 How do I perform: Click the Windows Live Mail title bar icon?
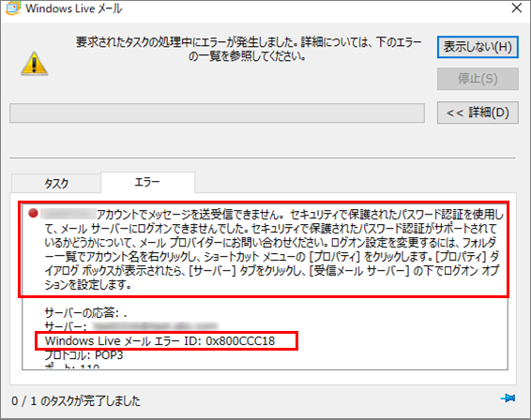tap(13, 8)
